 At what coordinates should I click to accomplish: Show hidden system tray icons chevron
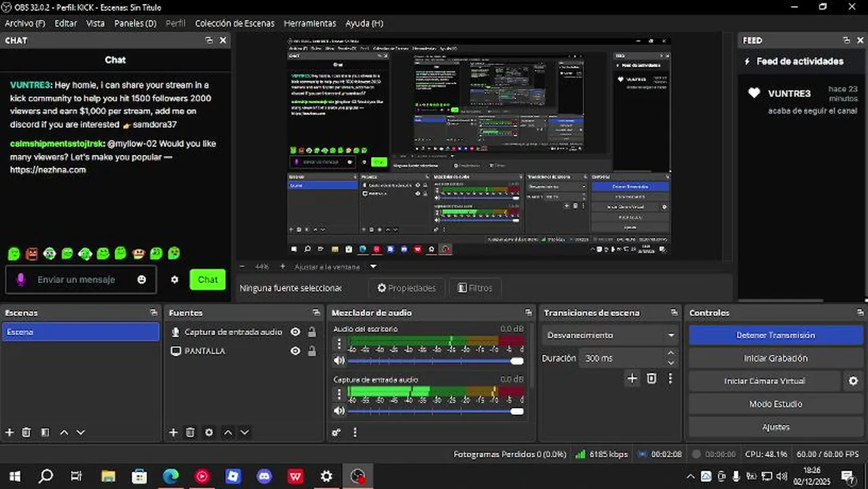point(691,477)
